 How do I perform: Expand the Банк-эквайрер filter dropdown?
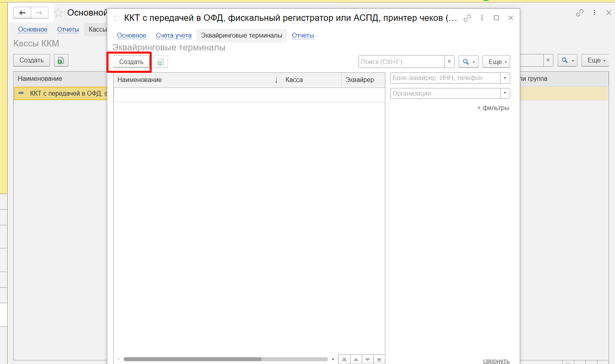(505, 78)
